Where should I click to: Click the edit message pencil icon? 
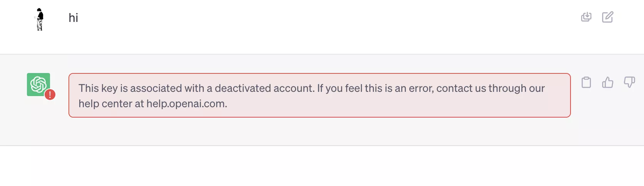tap(607, 17)
